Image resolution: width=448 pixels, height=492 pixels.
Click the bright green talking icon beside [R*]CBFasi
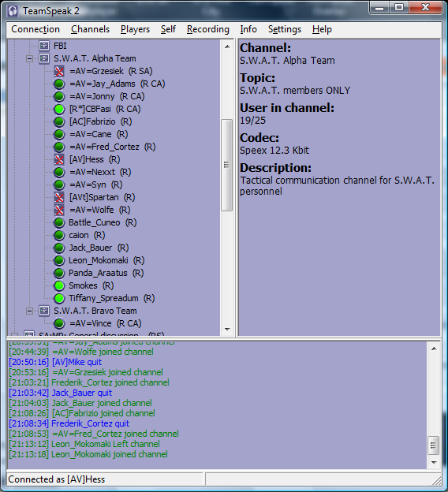click(59, 109)
